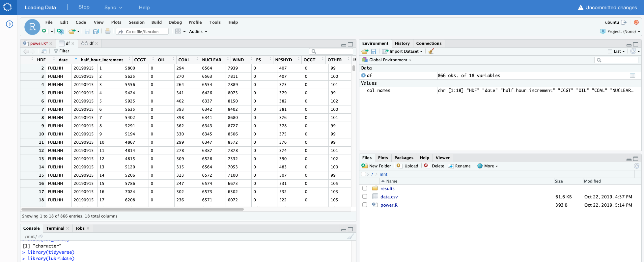This screenshot has height=262, width=644.
Task: Open the data.csv file link
Action: 389,197
